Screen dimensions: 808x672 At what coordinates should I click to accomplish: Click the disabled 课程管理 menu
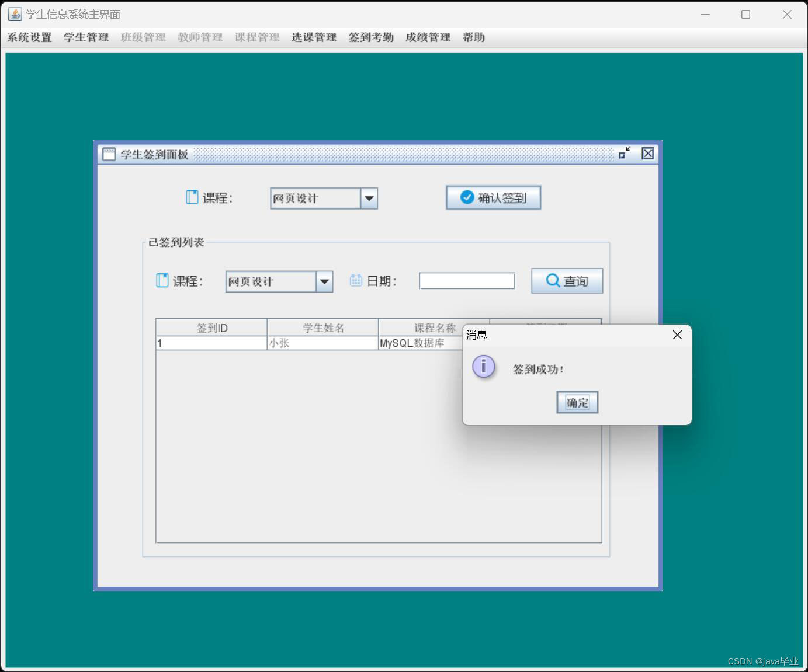[x=257, y=37]
